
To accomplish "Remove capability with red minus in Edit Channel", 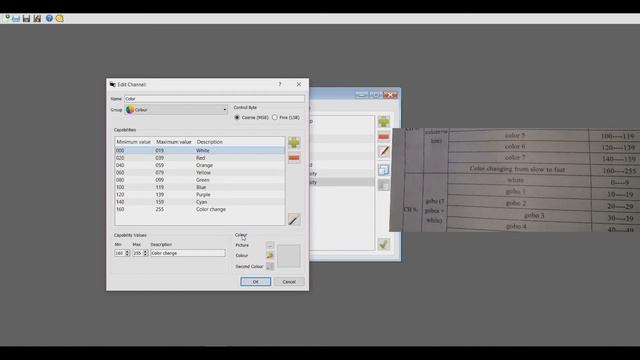I will (294, 158).
